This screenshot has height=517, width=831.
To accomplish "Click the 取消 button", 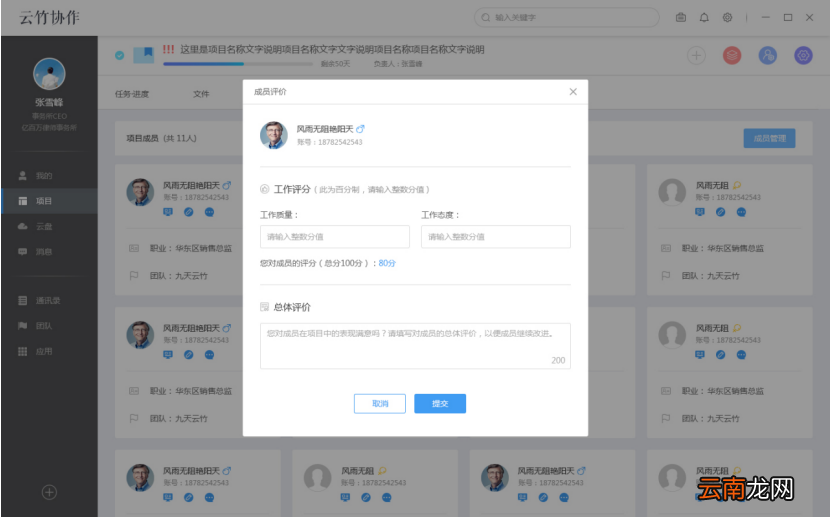I will (x=379, y=404).
